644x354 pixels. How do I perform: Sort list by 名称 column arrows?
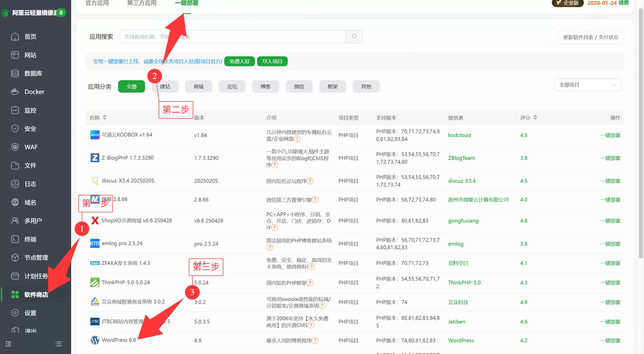pyautogui.click(x=104, y=117)
